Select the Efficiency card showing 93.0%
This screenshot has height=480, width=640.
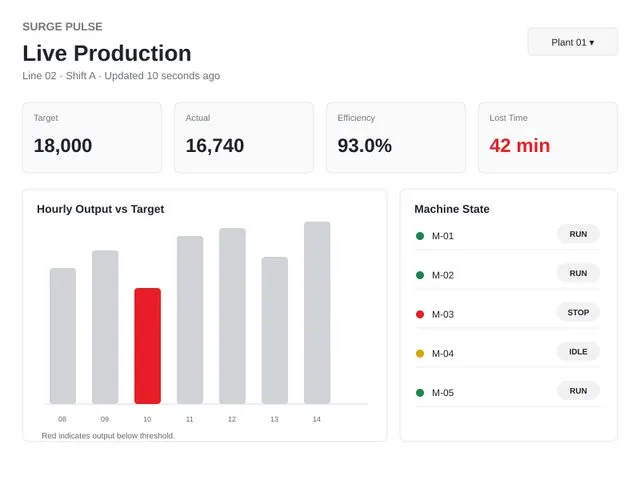pos(396,138)
